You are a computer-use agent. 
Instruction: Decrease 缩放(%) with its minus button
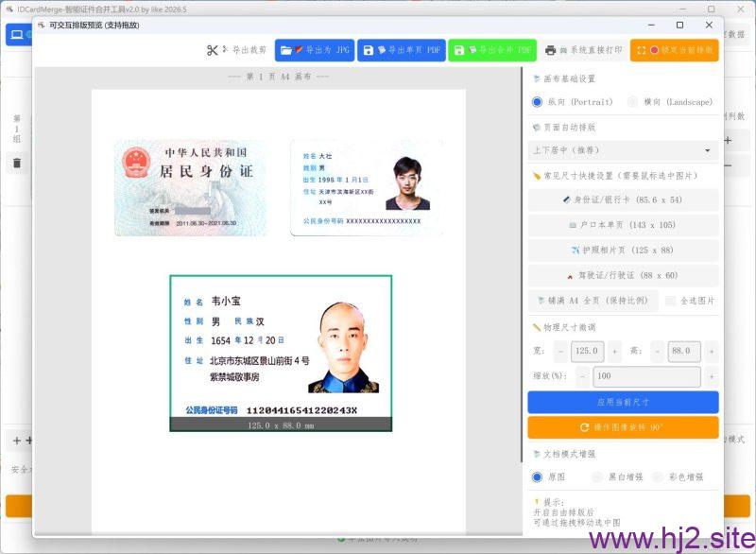(583, 376)
